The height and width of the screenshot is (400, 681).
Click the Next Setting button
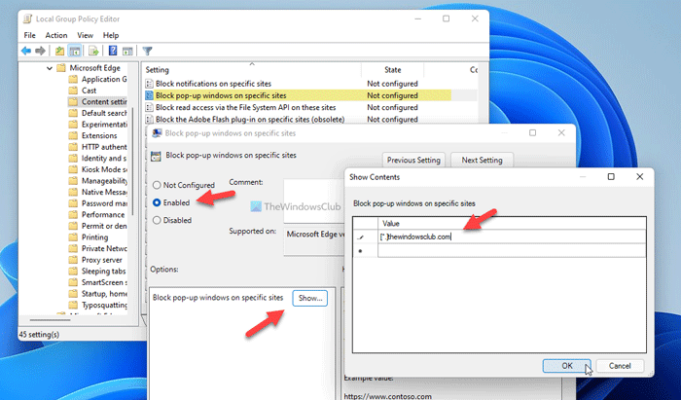(482, 160)
